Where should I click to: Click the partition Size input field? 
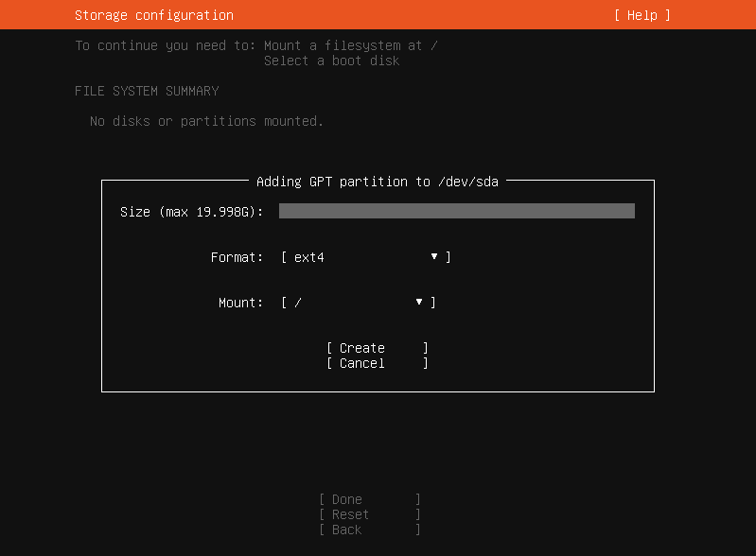click(457, 211)
